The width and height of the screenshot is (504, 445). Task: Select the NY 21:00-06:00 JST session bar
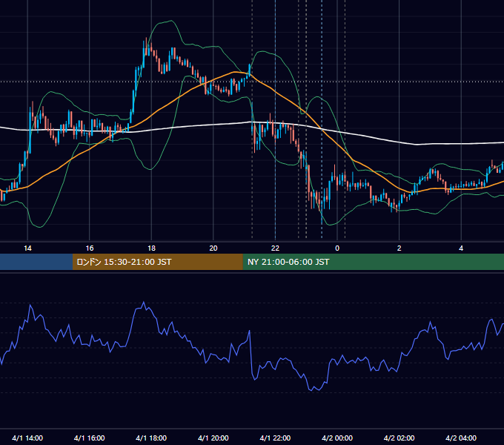pos(373,262)
